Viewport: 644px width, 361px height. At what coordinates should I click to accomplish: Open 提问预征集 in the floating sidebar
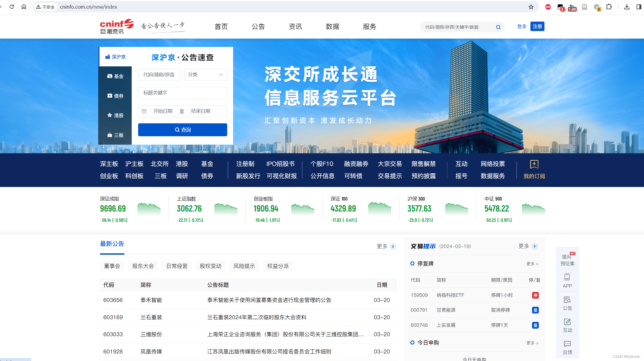(x=567, y=259)
